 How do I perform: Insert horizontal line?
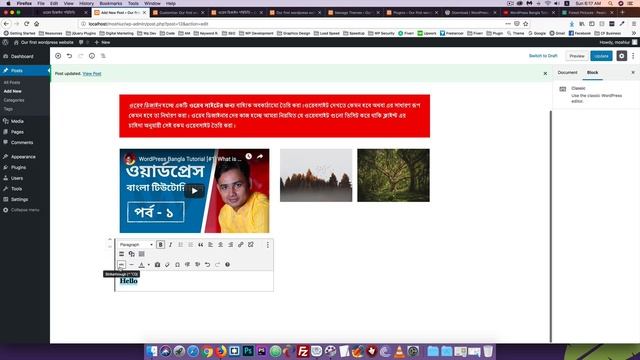click(x=131, y=264)
